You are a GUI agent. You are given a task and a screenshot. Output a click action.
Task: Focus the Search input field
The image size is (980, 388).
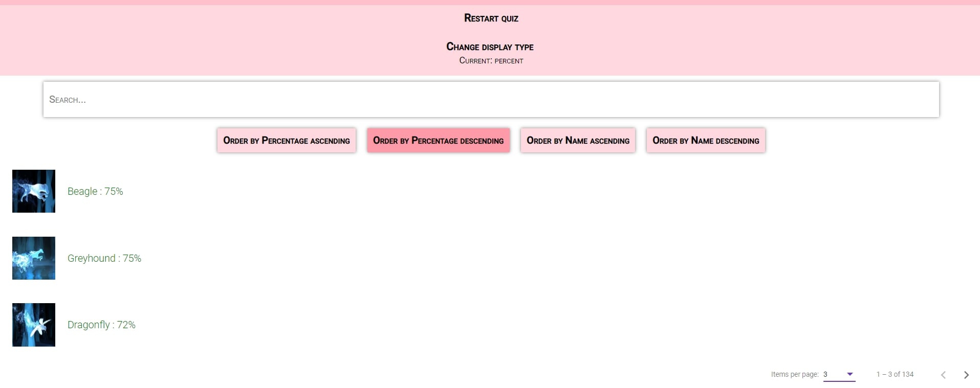491,99
